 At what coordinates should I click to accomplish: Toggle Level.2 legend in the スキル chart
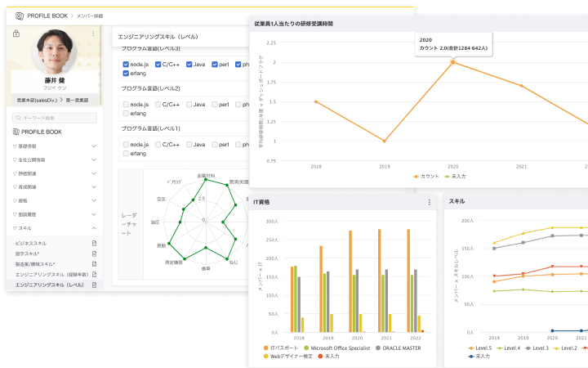565,348
